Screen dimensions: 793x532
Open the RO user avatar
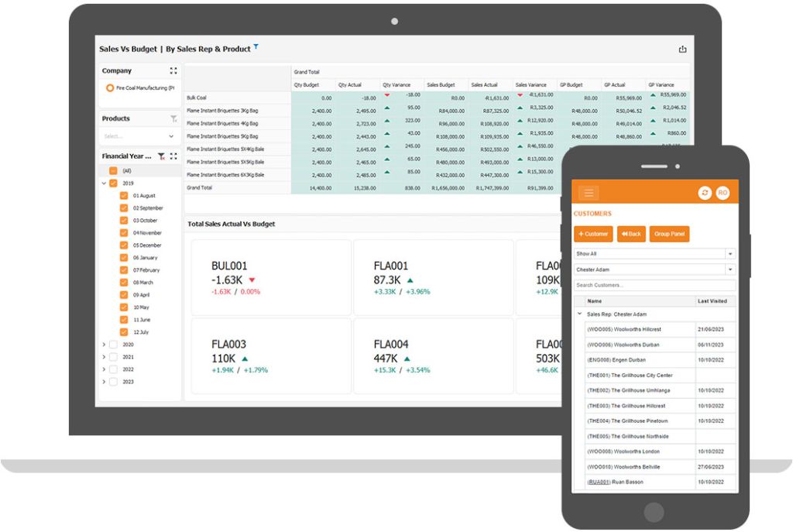tap(723, 193)
